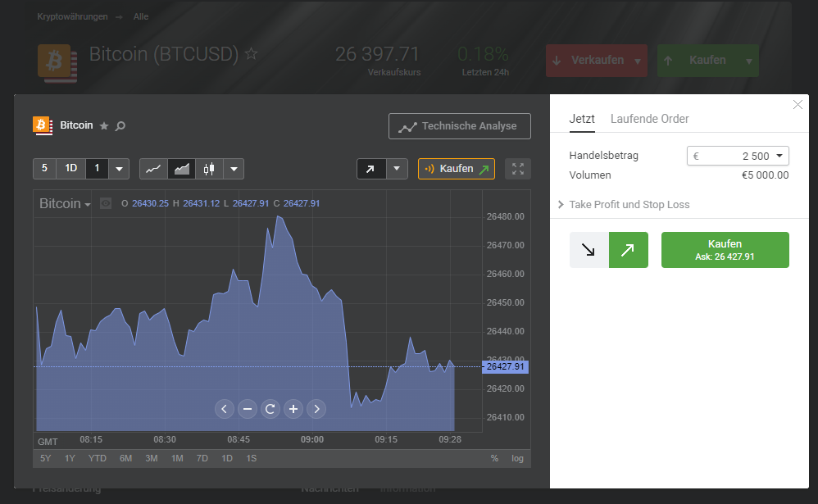Select the line chart type icon

(x=153, y=169)
